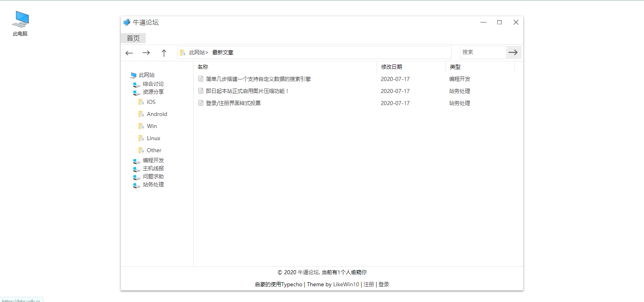The height and width of the screenshot is (302, 644).
Task: Click the folder icon next to Linux
Action: point(141,138)
